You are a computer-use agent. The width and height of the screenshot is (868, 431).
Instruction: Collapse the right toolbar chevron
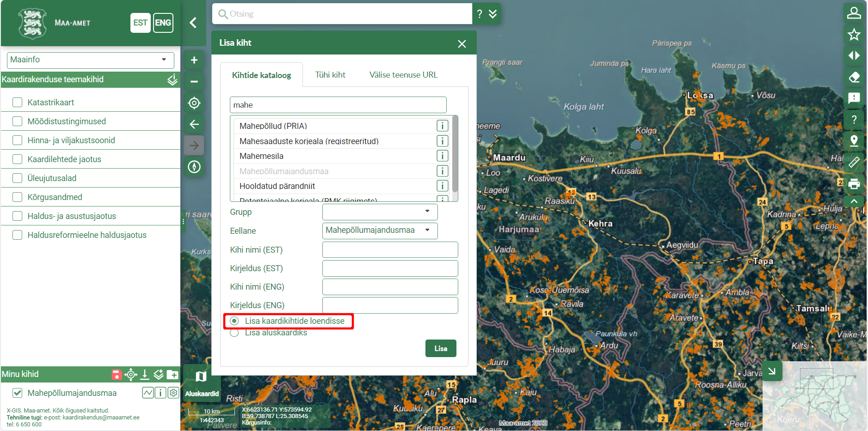point(854,201)
